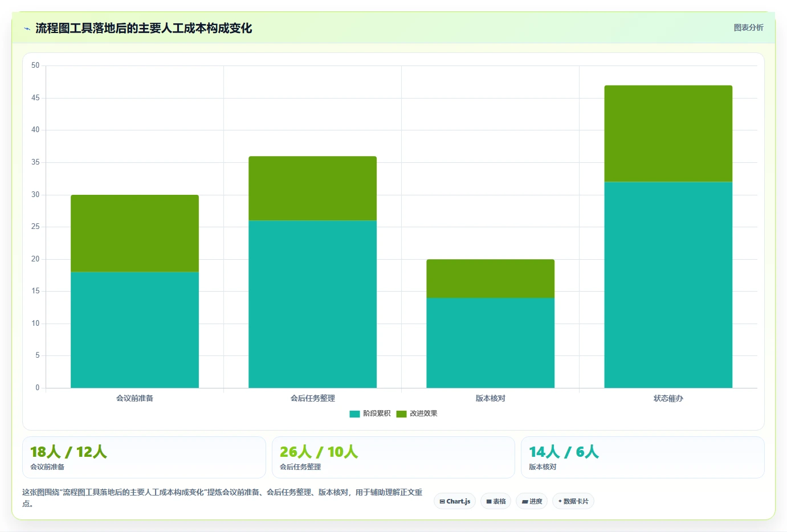Image resolution: width=787 pixels, height=532 pixels.
Task: Click the y-axis value 25
Action: pos(35,227)
